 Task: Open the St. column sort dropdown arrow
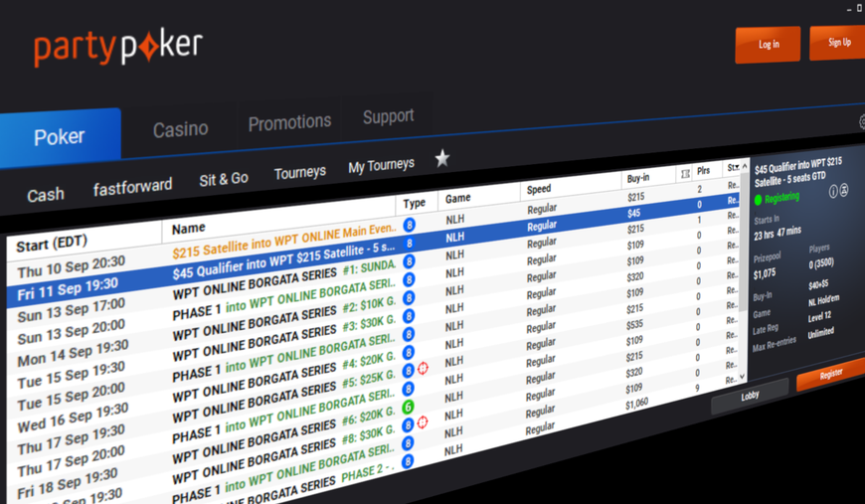(737, 167)
